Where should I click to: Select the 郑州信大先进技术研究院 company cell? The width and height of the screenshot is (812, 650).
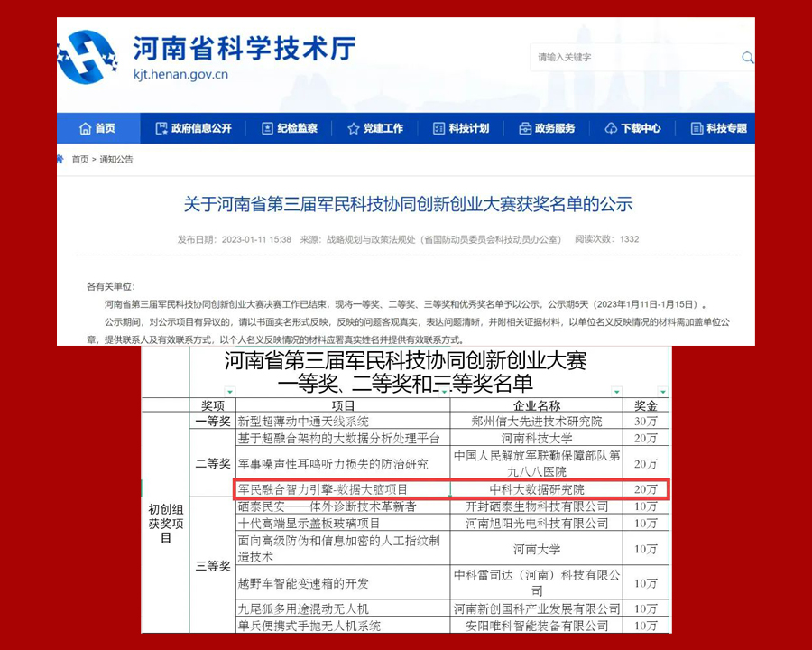[537, 421]
